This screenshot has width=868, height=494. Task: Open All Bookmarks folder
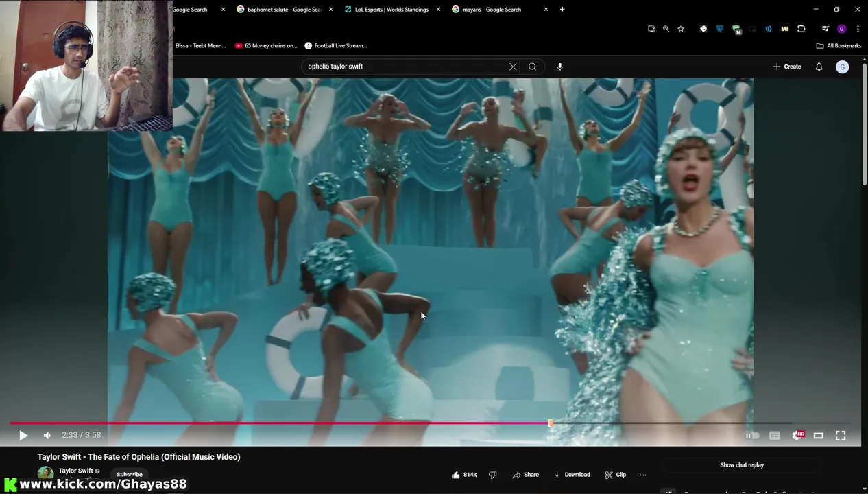click(x=839, y=46)
